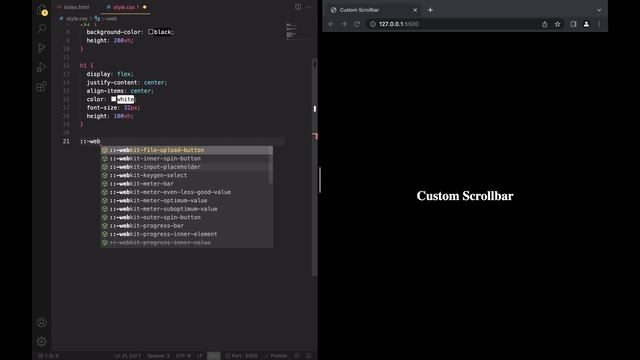
Task: Open the Extensions view
Action: [42, 86]
